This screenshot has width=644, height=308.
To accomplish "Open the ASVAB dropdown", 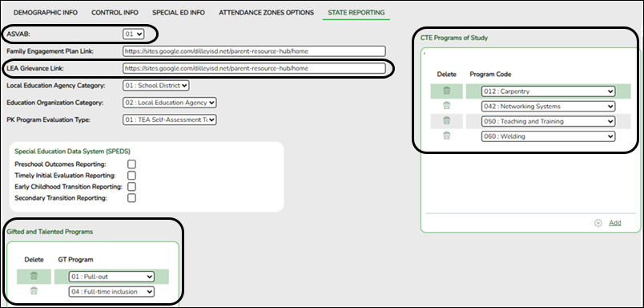I will 134,34.
